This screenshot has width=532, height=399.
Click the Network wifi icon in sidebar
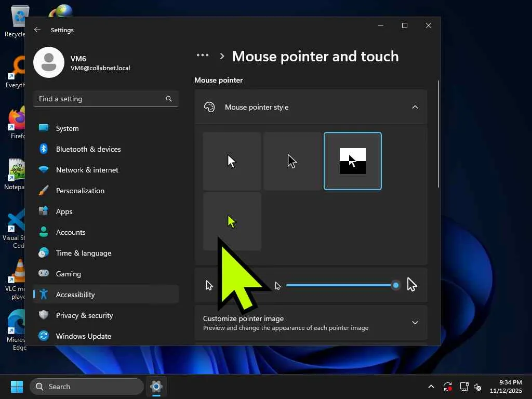[44, 169]
